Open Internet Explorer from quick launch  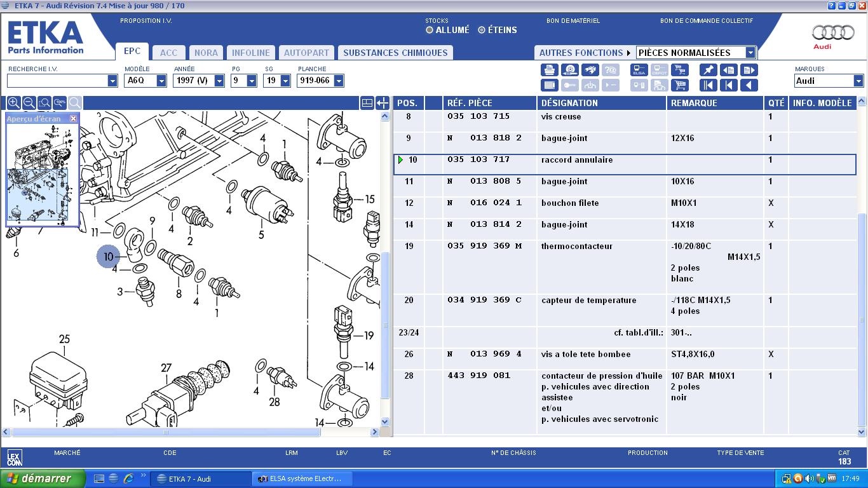[x=128, y=478]
